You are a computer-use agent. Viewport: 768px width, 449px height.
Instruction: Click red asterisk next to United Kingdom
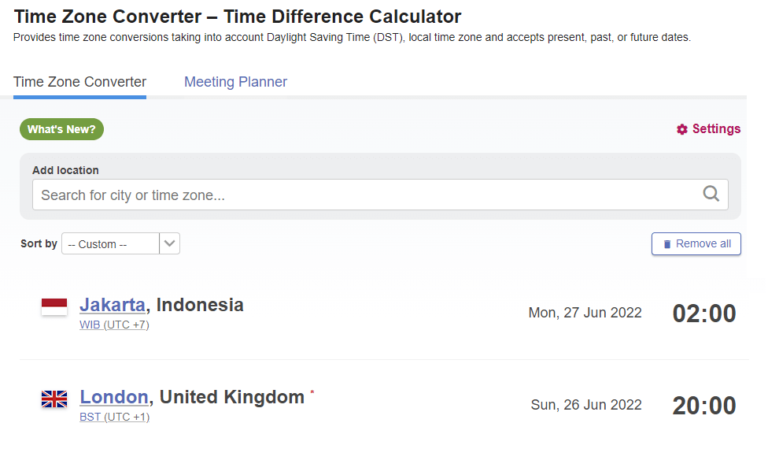click(312, 391)
